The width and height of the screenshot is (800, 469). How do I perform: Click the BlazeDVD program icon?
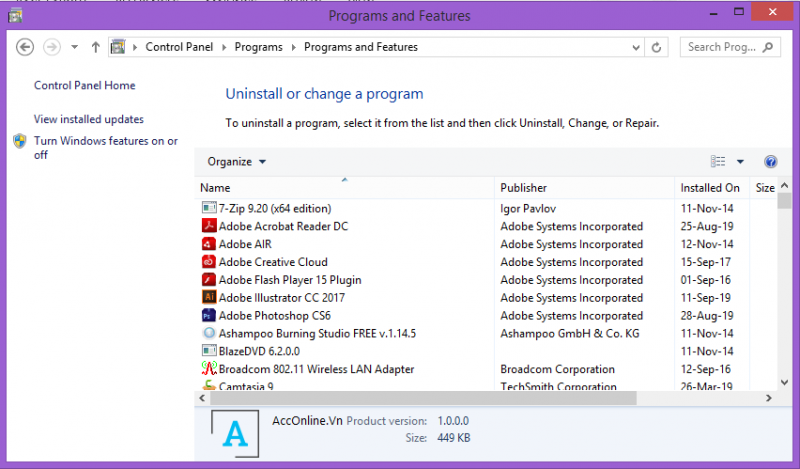pos(209,351)
